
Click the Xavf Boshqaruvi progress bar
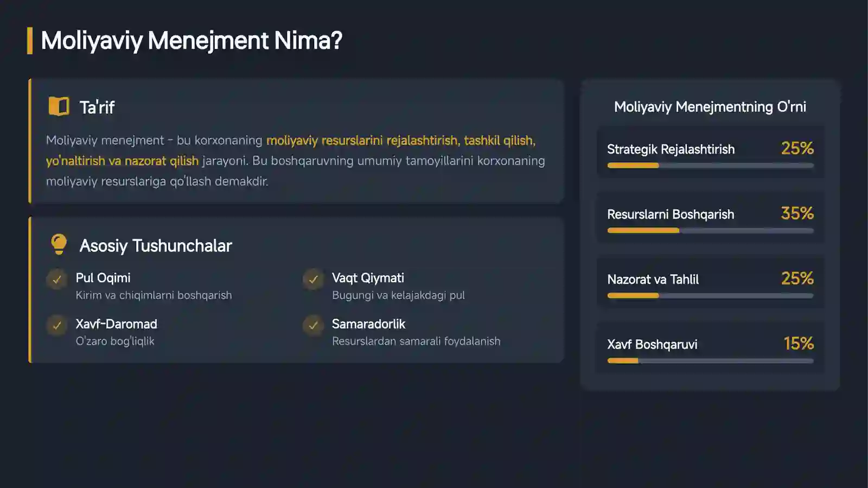(x=710, y=361)
